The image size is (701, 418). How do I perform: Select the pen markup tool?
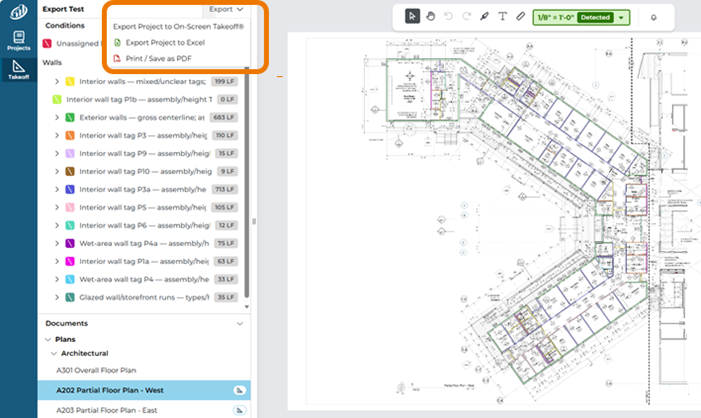tap(484, 17)
